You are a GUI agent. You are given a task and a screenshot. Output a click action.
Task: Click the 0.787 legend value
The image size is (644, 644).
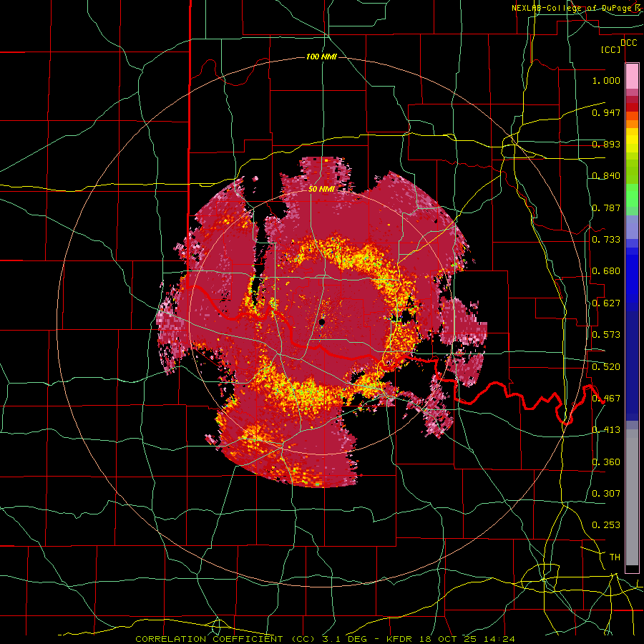pos(606,208)
